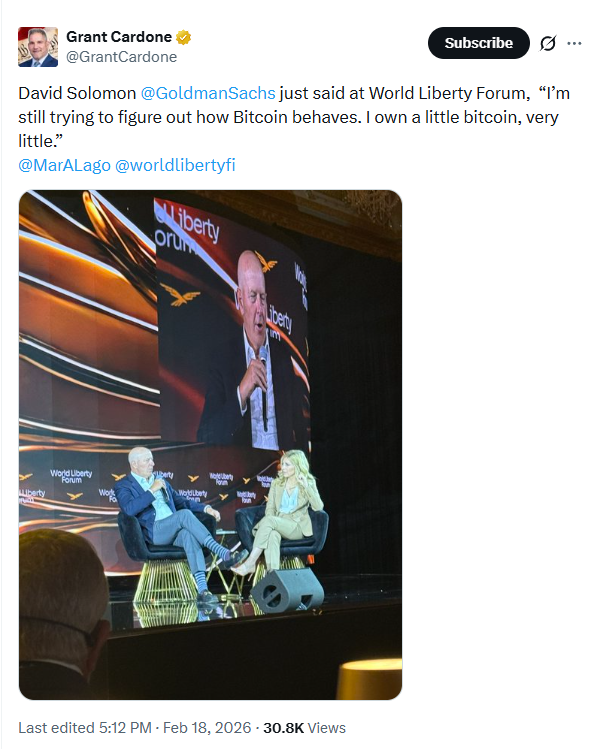Open the @worldlibertyfi mention
Image resolution: width=599 pixels, height=749 pixels.
(175, 165)
